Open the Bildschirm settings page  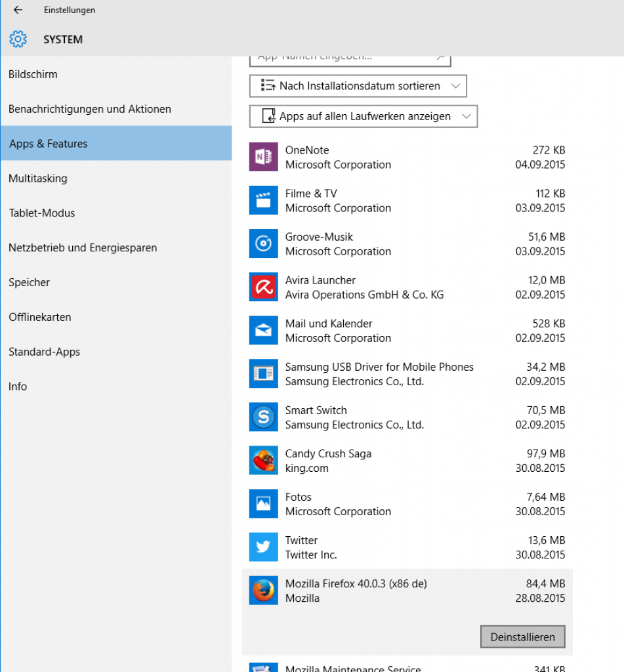tap(115, 74)
